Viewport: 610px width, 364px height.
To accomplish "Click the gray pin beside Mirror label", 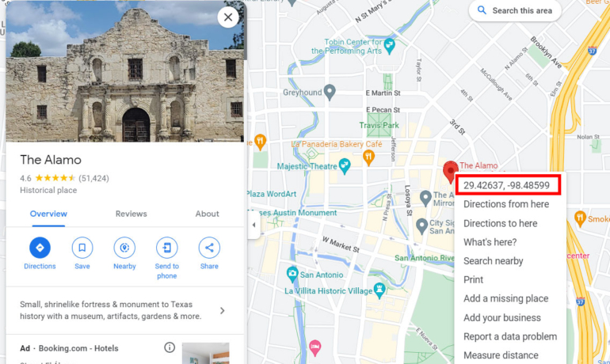I will (425, 198).
